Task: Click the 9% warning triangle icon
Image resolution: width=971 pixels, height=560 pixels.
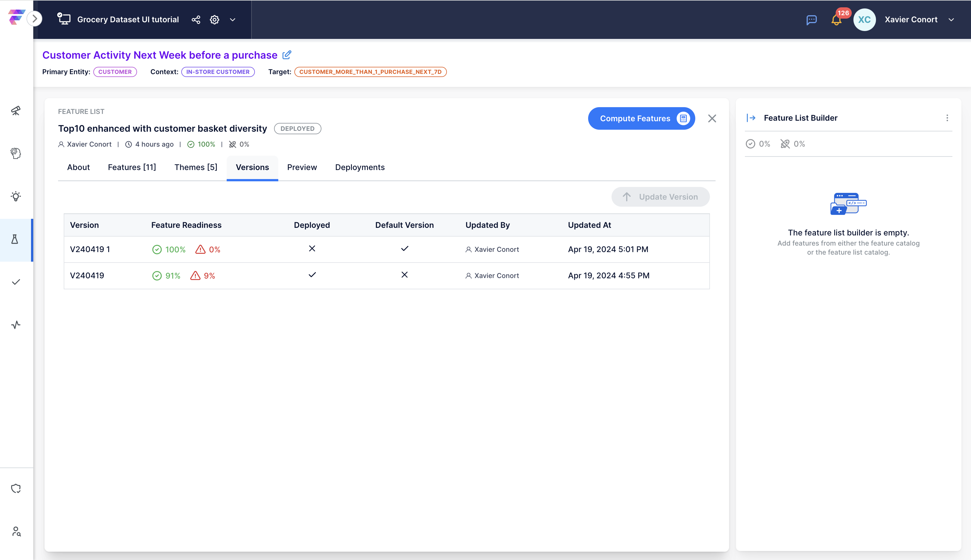Action: [195, 276]
